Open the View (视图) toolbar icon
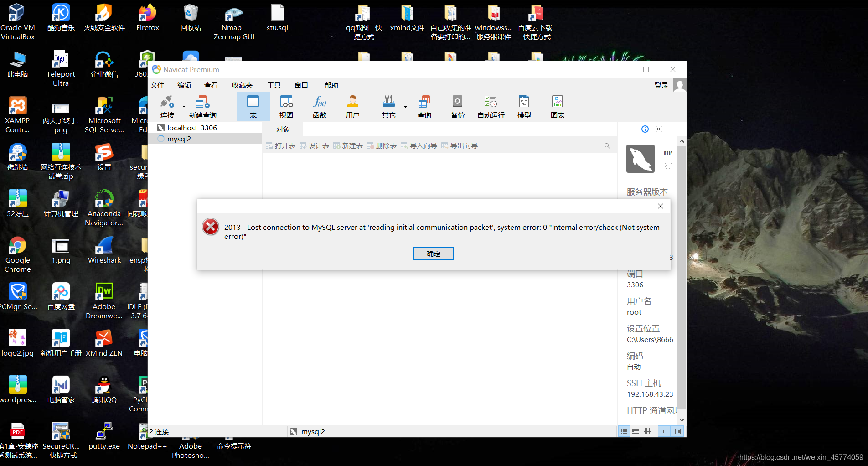Viewport: 868px width, 466px height. coord(286,107)
